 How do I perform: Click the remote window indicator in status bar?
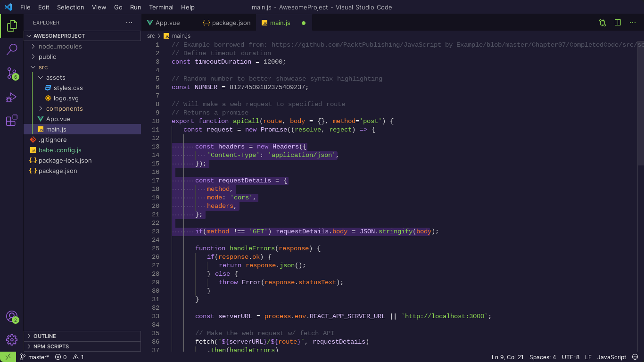(8, 357)
